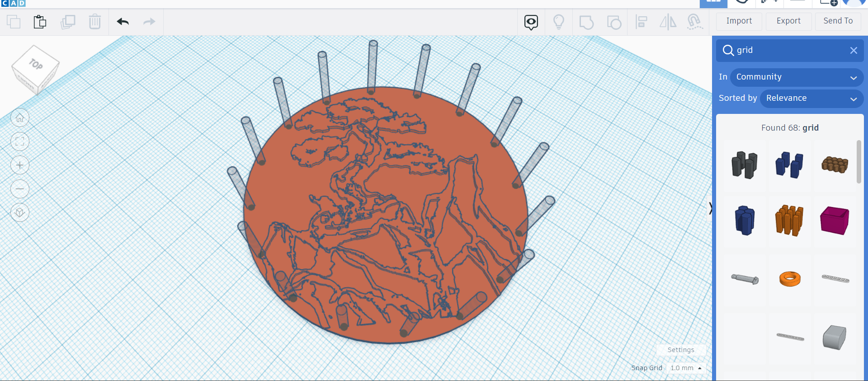Image resolution: width=868 pixels, height=381 pixels.
Task: Click the Duplicate and repeat icon
Action: tap(68, 22)
